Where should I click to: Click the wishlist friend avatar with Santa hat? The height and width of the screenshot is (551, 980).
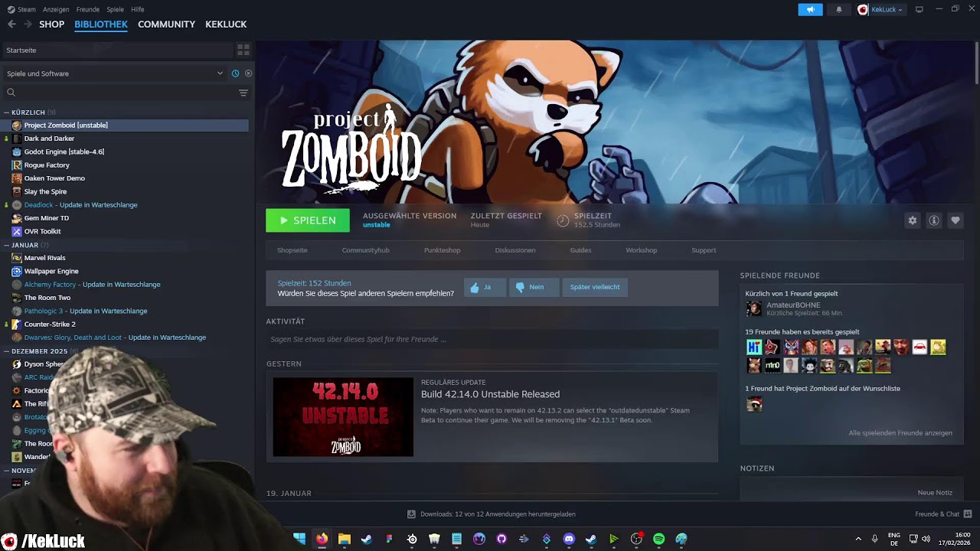pos(754,404)
